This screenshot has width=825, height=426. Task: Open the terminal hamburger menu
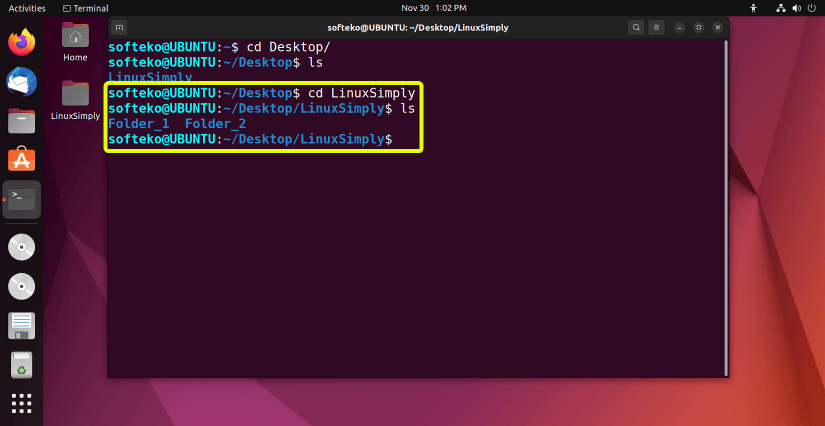click(x=656, y=27)
